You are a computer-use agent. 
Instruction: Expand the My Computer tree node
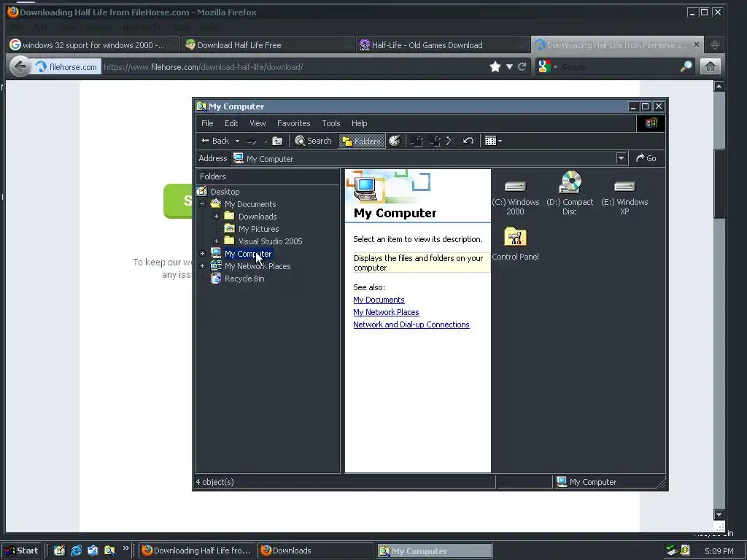click(203, 253)
